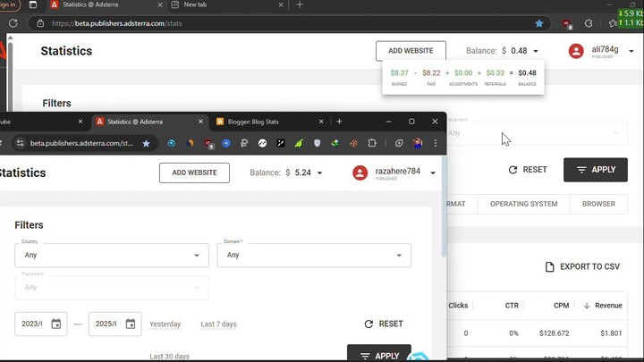Collapse the $ 0.48 balance dropdown
Viewport: 644px width, 362px height.
click(536, 51)
